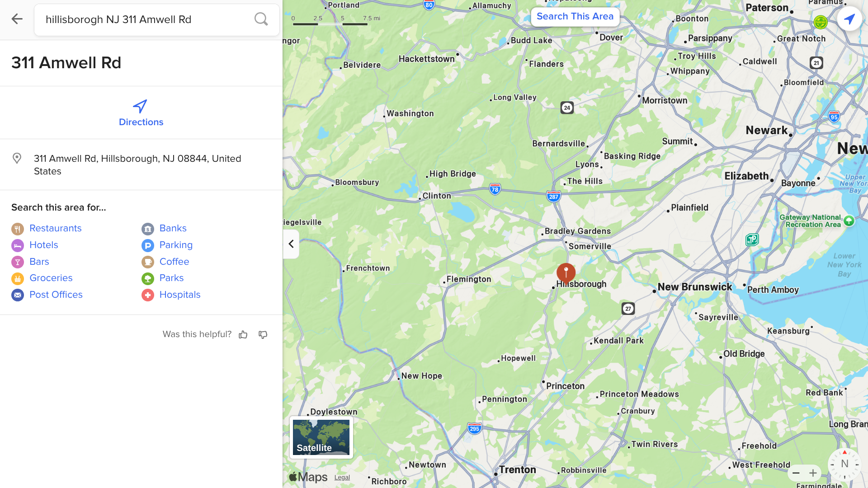Screen dimensions: 868x488
Task: Zoom out with the minus button
Action: 796,473
